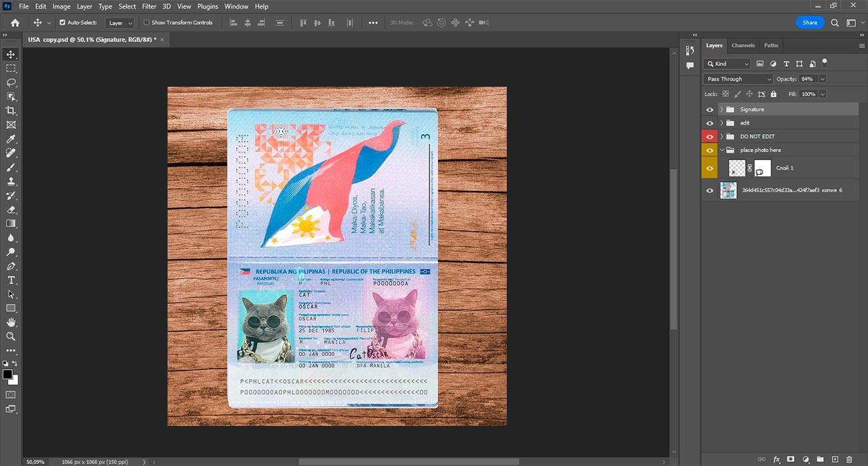The image size is (868, 466).
Task: Expand the Signature group
Action: (x=722, y=109)
